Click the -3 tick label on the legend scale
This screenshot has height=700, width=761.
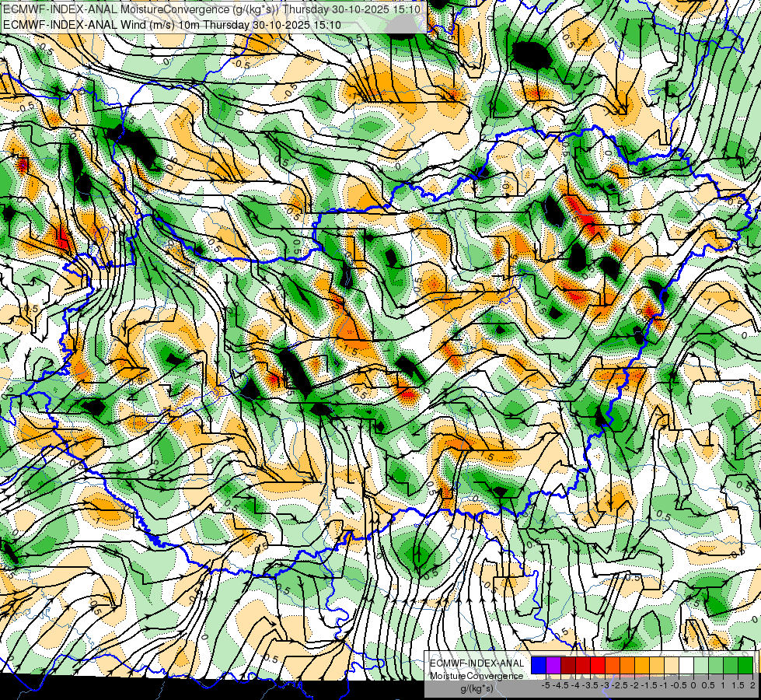[605, 685]
